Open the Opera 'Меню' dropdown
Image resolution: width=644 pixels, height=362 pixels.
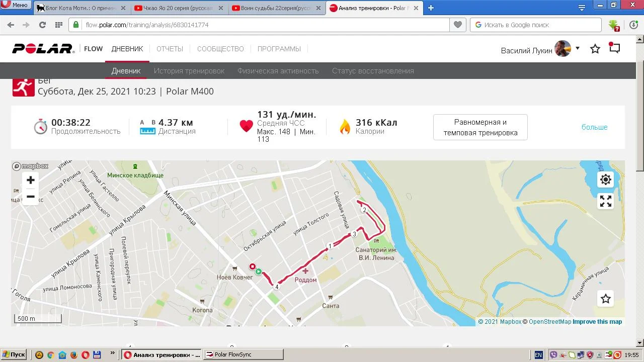[15, 5]
